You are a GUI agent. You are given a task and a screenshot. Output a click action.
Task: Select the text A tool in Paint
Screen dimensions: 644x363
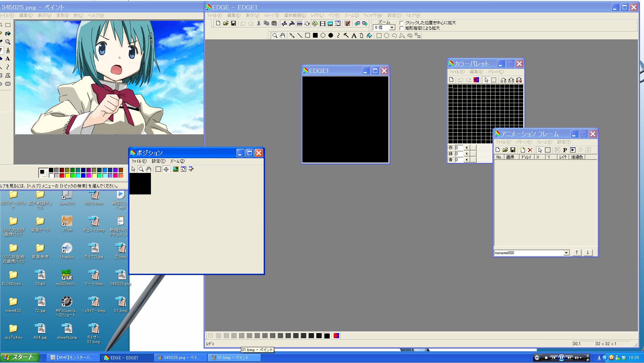point(8,59)
